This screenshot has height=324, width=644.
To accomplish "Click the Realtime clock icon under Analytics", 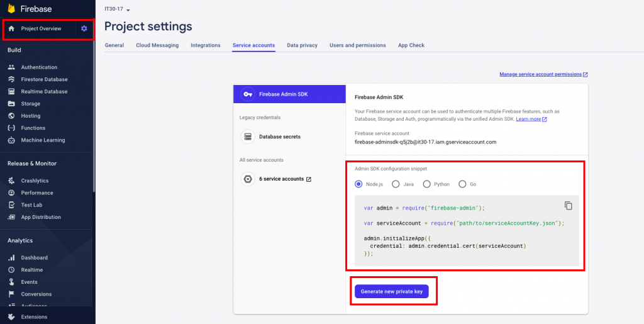I will [x=11, y=270].
